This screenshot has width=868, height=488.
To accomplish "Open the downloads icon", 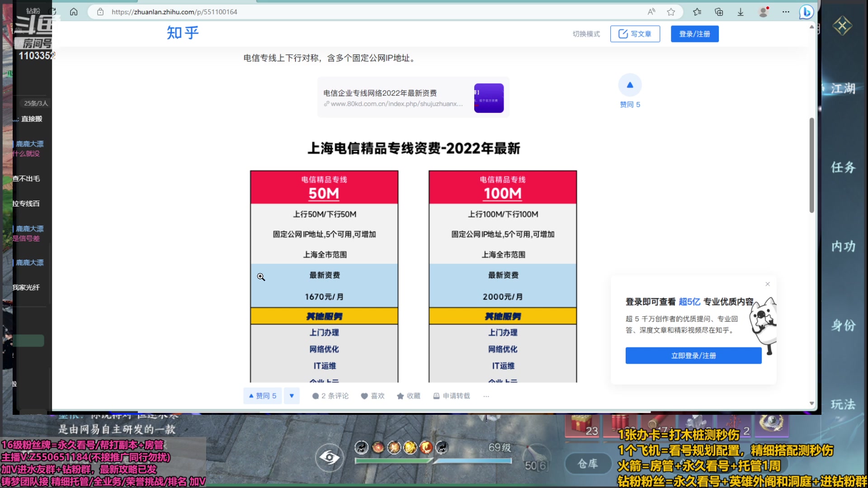I will (741, 12).
